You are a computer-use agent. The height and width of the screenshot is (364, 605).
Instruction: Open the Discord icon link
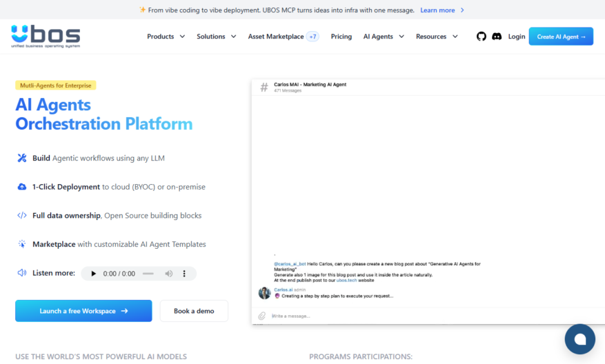coord(497,37)
